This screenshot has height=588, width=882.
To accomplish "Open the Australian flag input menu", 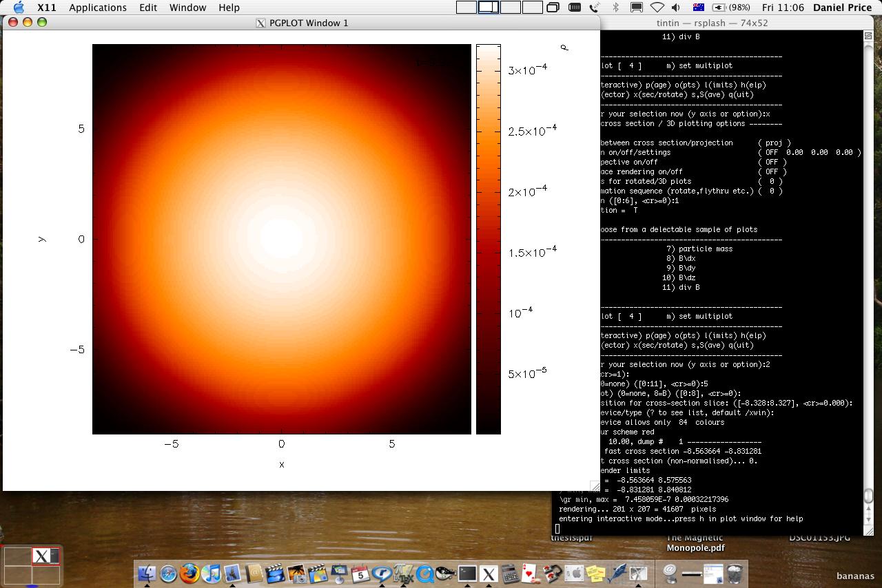I will coord(699,8).
